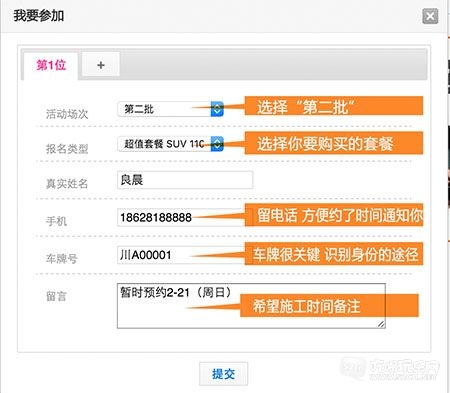Click the 活动场次 label
Image resolution: width=450 pixels, height=393 pixels.
[x=67, y=114]
